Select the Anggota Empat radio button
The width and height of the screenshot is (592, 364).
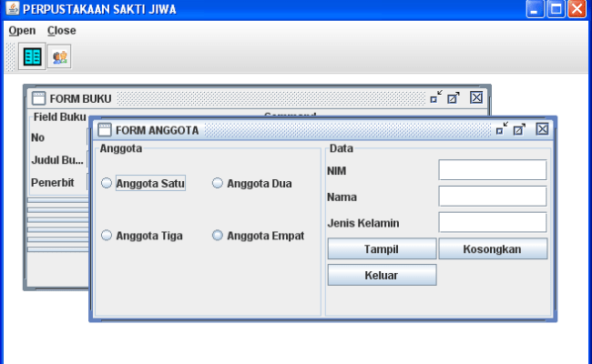[x=259, y=236]
